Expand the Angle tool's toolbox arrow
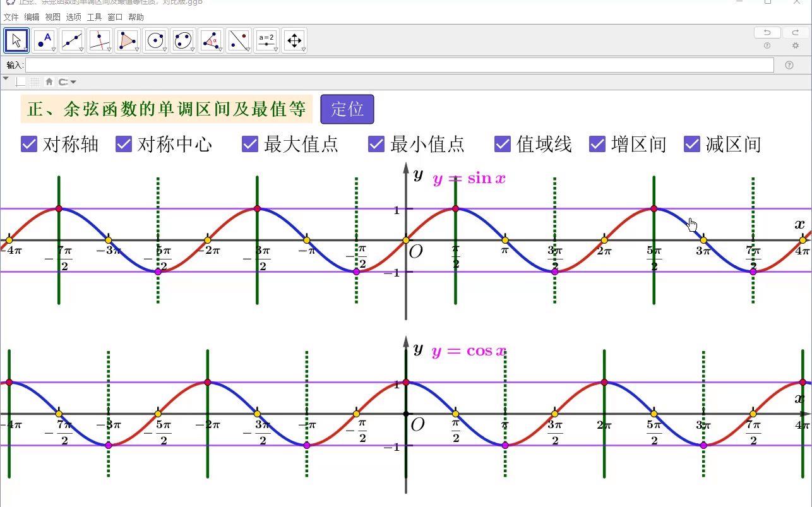This screenshot has width=812, height=507. (x=220, y=49)
